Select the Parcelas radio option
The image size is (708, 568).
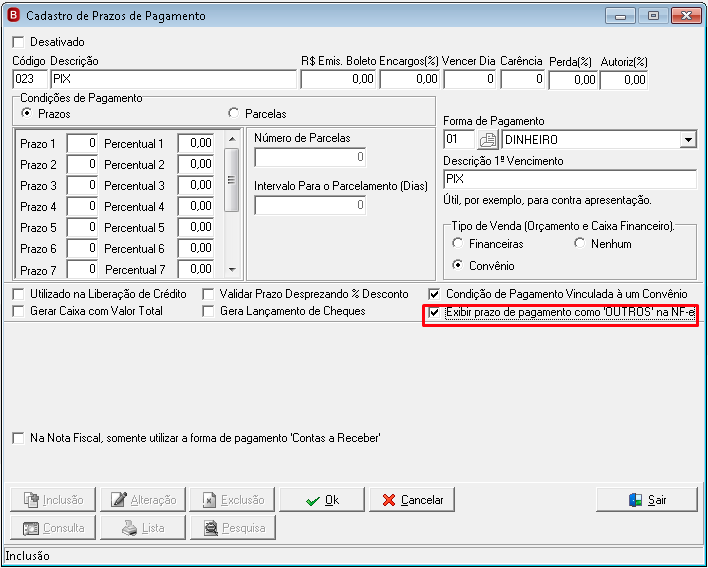point(233,113)
